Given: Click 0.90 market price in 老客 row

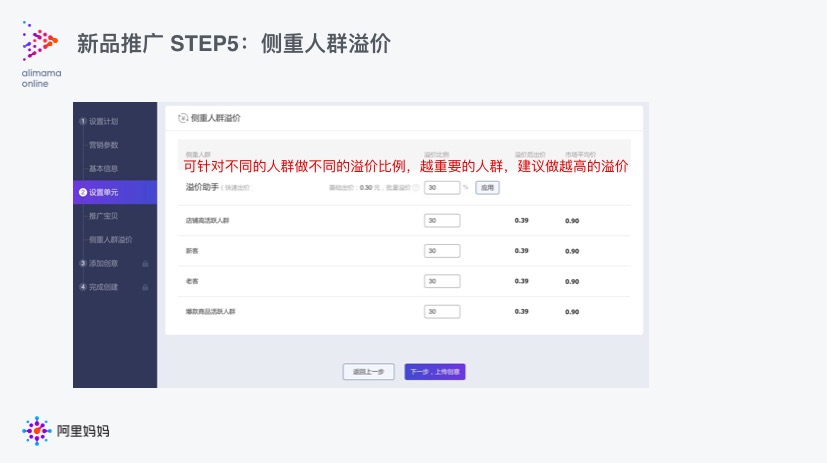Looking at the screenshot, I should pyautogui.click(x=572, y=282).
